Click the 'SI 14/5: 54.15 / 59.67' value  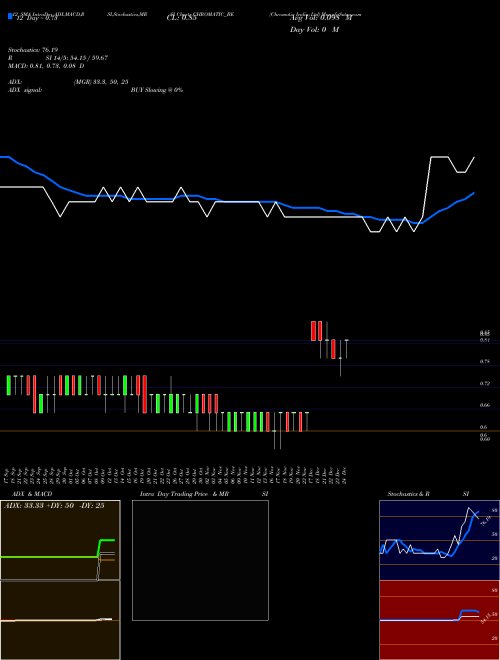tap(77, 58)
